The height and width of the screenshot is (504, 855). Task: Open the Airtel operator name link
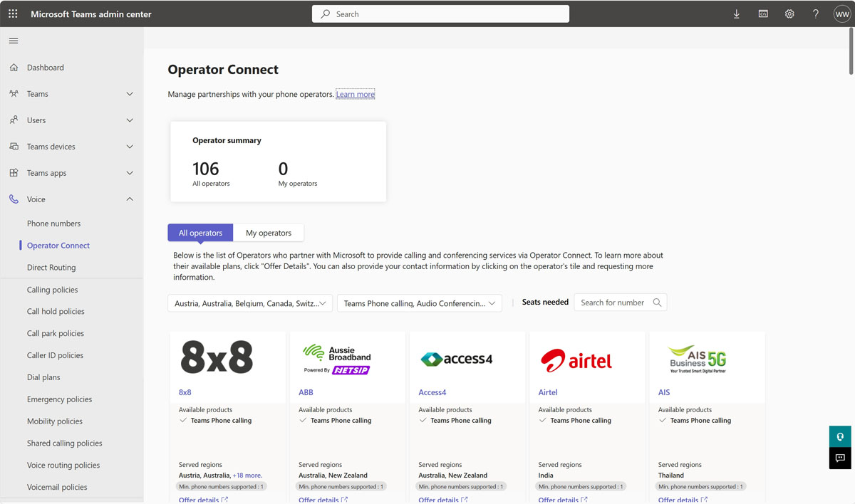[548, 392]
